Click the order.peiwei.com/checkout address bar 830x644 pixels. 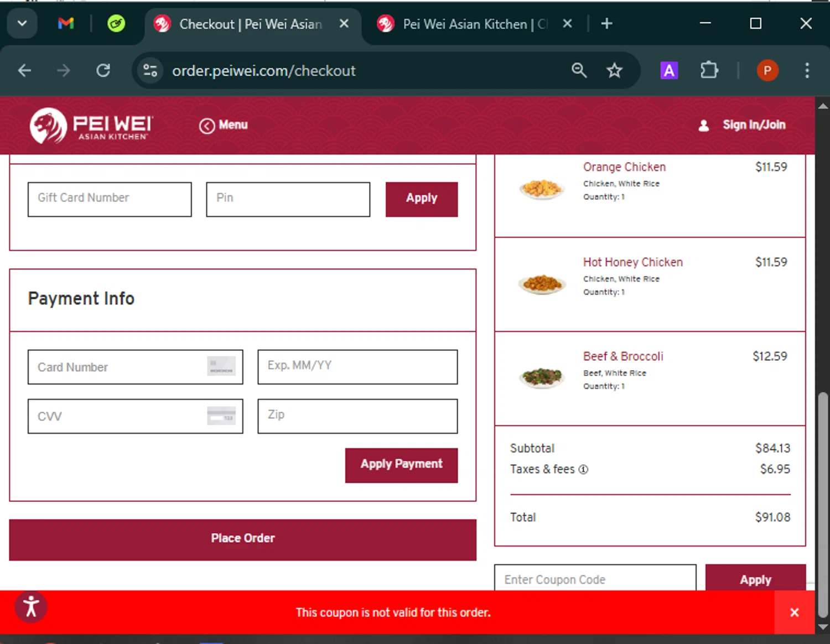[264, 71]
